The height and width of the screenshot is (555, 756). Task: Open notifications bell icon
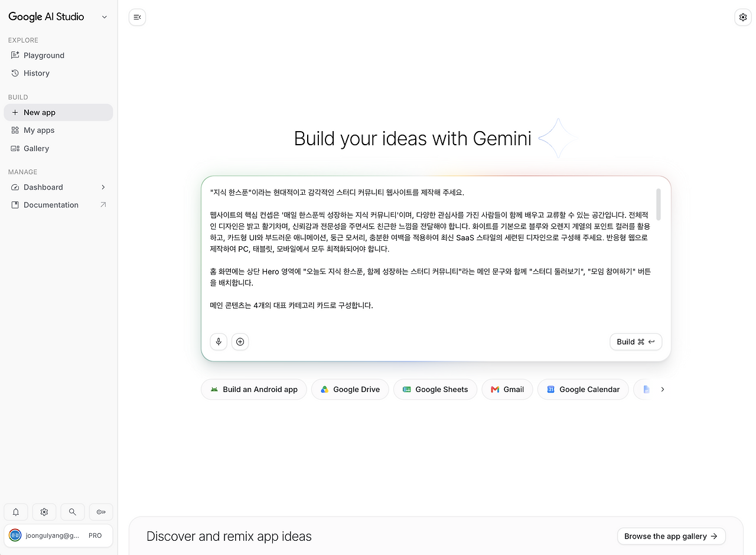(x=16, y=512)
